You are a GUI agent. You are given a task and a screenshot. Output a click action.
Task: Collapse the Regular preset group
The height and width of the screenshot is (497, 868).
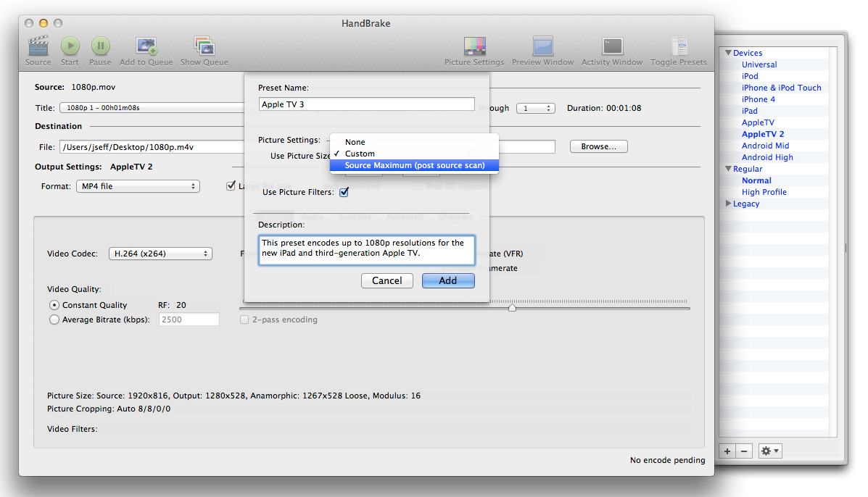pyautogui.click(x=729, y=169)
